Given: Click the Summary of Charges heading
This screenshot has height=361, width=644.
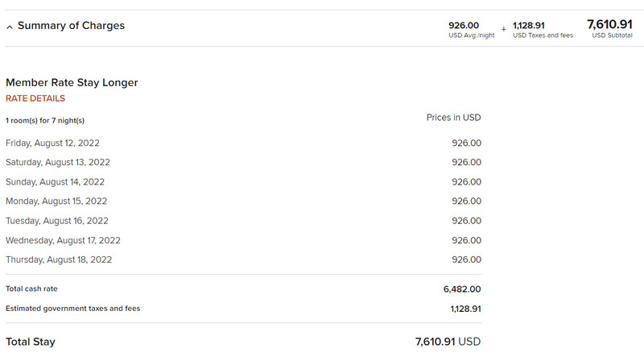Looking at the screenshot, I should pos(71,26).
